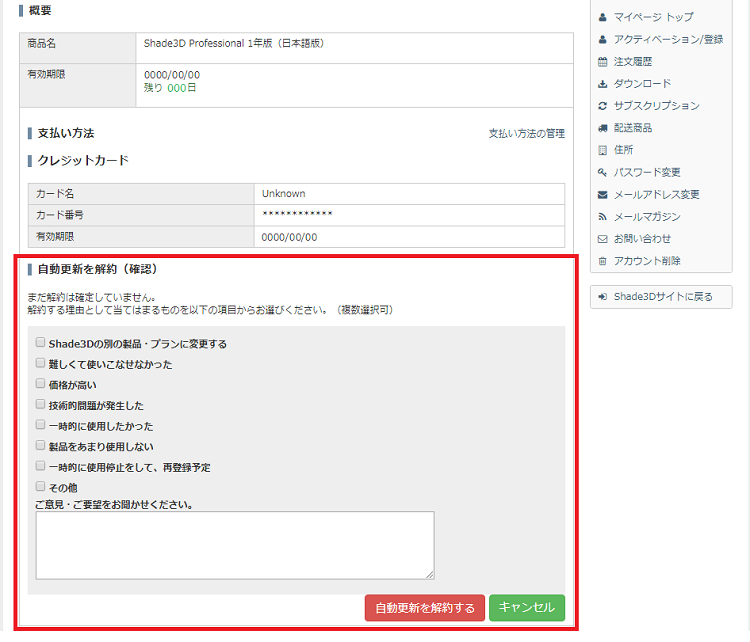The height and width of the screenshot is (642, 750).
Task: Click the 残り 000日 remaining days text
Action: pos(170,88)
